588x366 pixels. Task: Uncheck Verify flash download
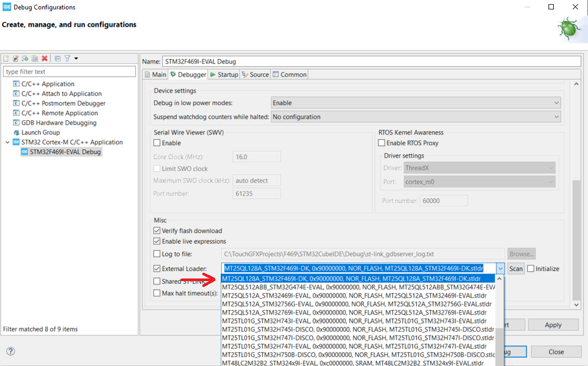click(x=157, y=231)
